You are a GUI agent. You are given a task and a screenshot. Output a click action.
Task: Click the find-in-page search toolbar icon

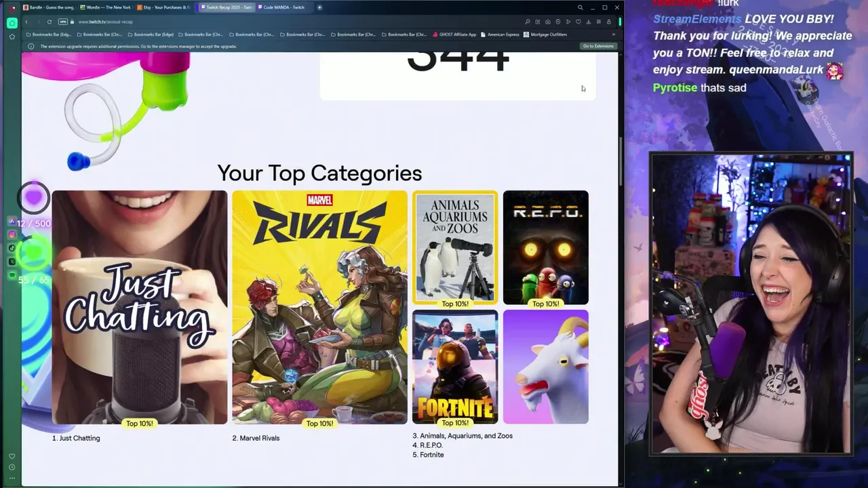pyautogui.click(x=528, y=22)
